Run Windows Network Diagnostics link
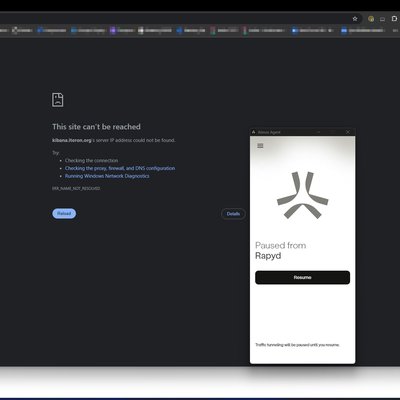Image resolution: width=400 pixels, height=400 pixels. (x=107, y=176)
